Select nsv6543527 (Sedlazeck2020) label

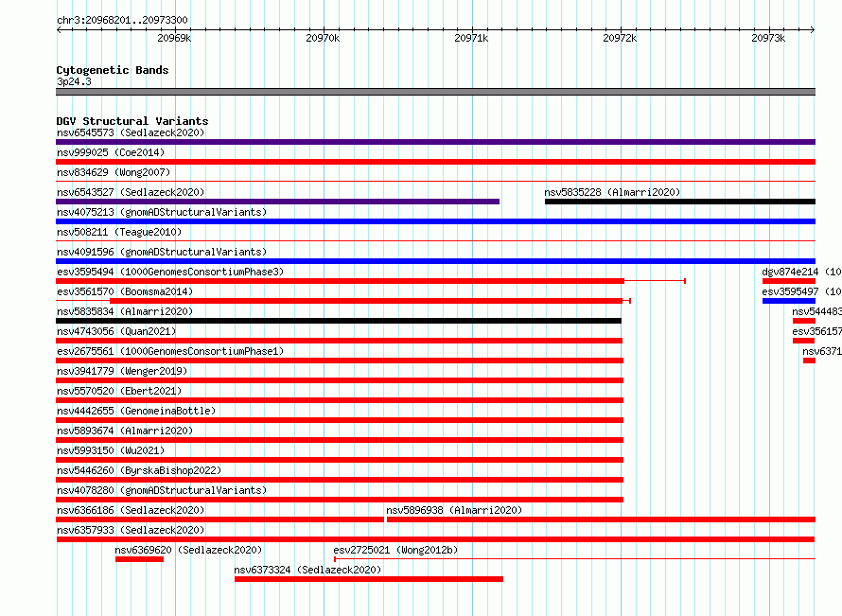[131, 192]
